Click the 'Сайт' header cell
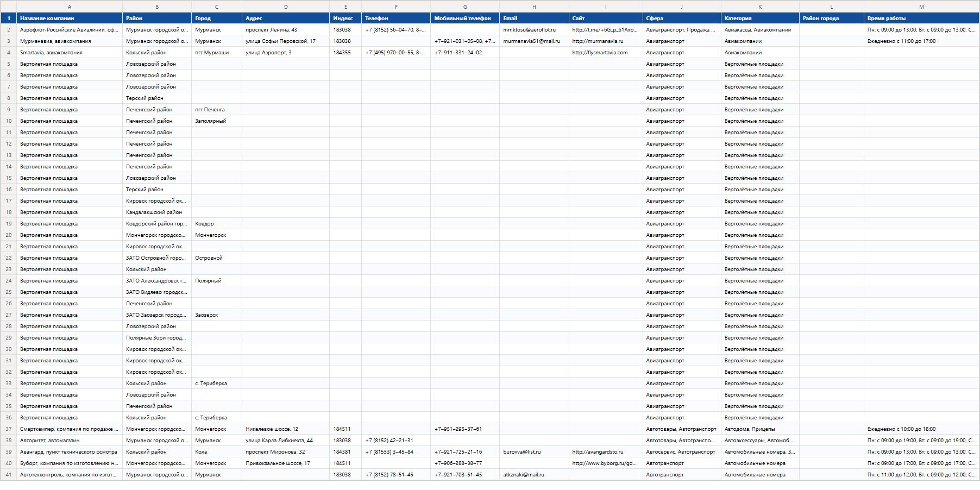 click(606, 18)
